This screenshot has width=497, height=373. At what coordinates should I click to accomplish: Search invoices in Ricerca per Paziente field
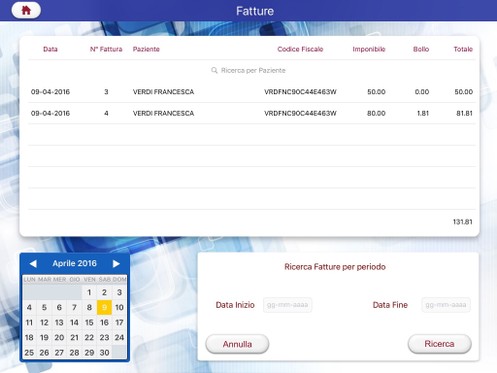coord(248,70)
